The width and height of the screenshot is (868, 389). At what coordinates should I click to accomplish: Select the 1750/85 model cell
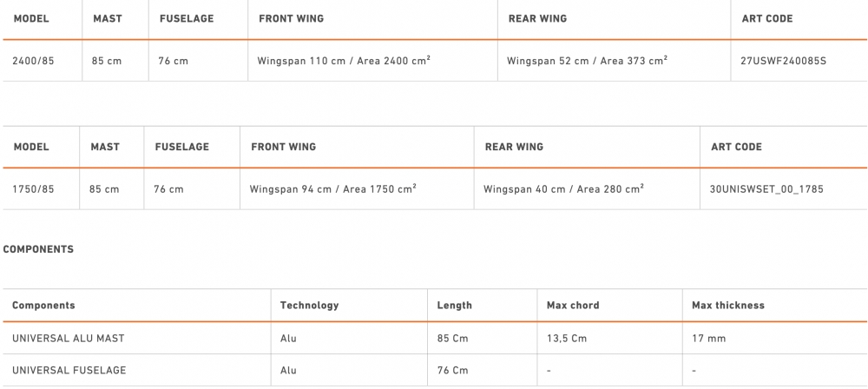[34, 188]
